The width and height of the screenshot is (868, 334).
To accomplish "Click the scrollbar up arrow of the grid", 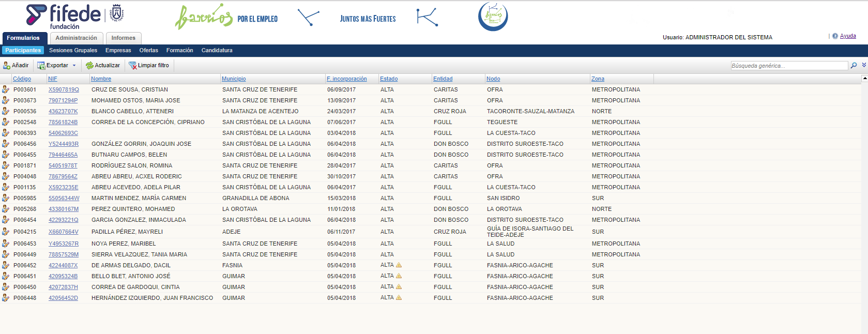I will [x=864, y=78].
